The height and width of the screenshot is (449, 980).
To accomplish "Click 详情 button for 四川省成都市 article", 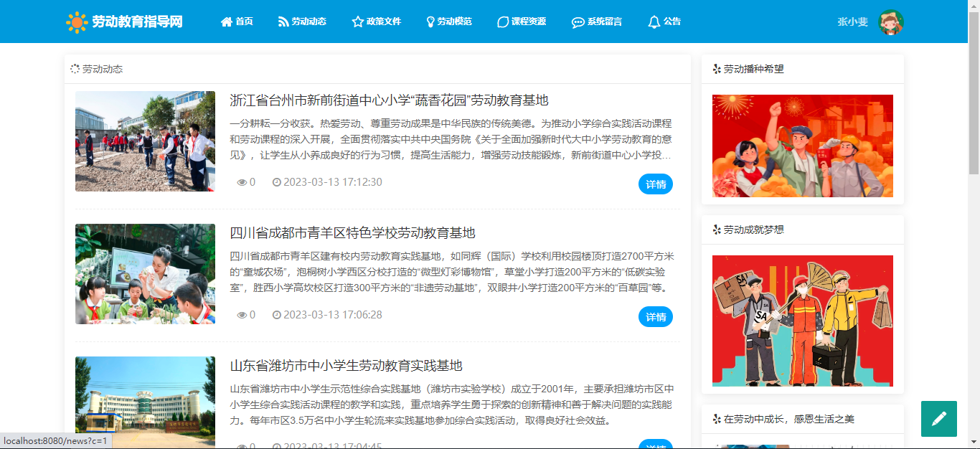I will tap(656, 317).
